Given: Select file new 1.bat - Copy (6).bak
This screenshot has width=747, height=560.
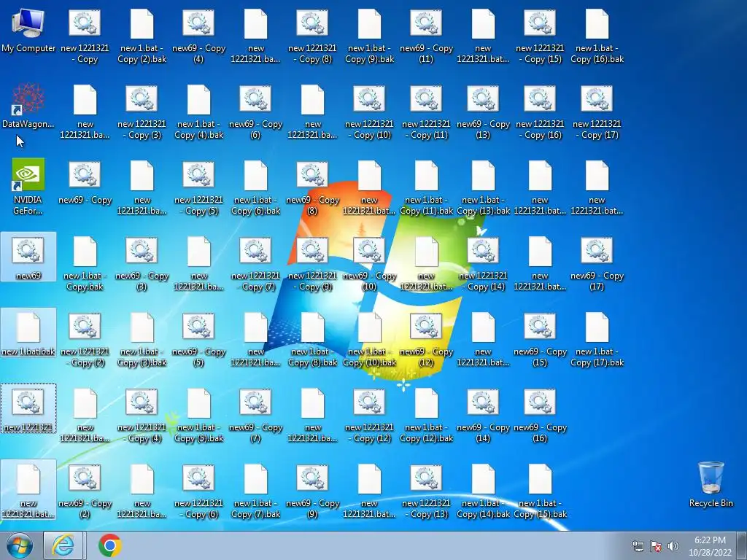Looking at the screenshot, I should (255, 187).
